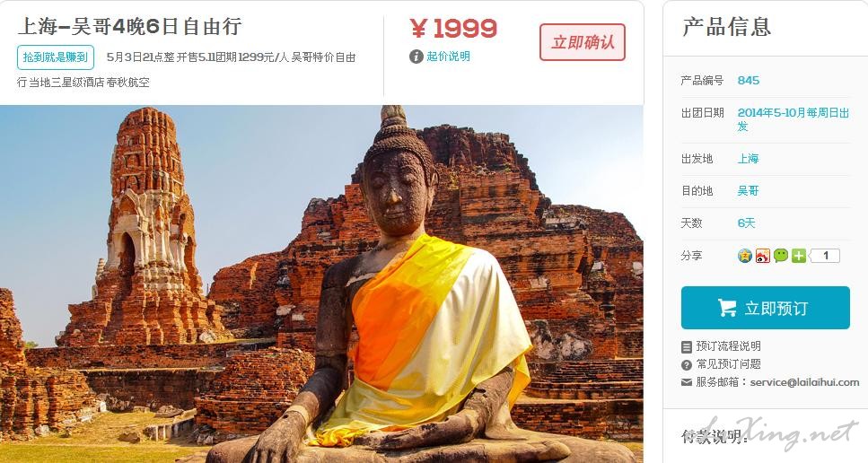Click the envelope icon beside 服务邮箱
Screen dimensions: 868x463
687,382
